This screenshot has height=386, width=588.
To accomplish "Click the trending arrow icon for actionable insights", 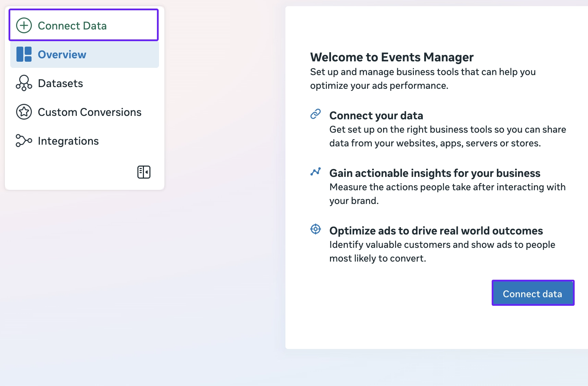I will coord(315,171).
